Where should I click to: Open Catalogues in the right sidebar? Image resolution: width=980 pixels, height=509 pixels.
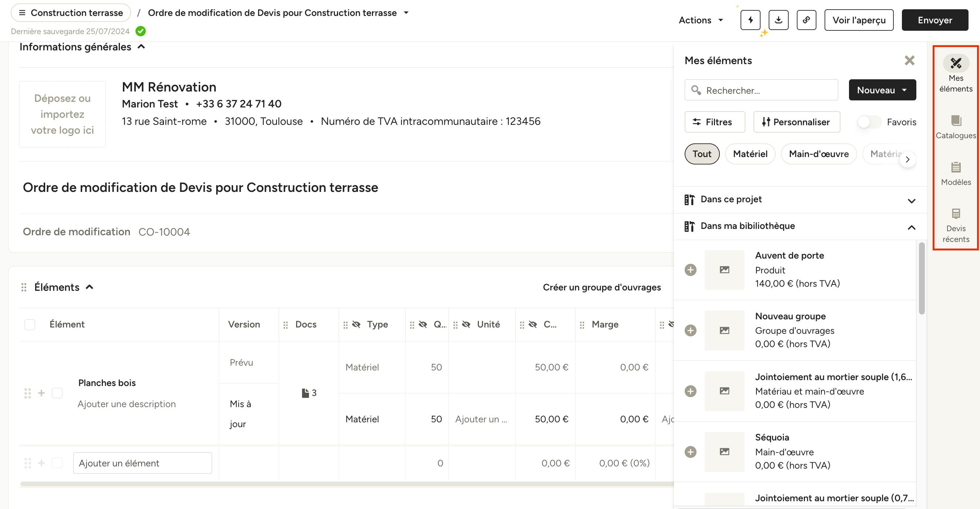[x=956, y=127]
